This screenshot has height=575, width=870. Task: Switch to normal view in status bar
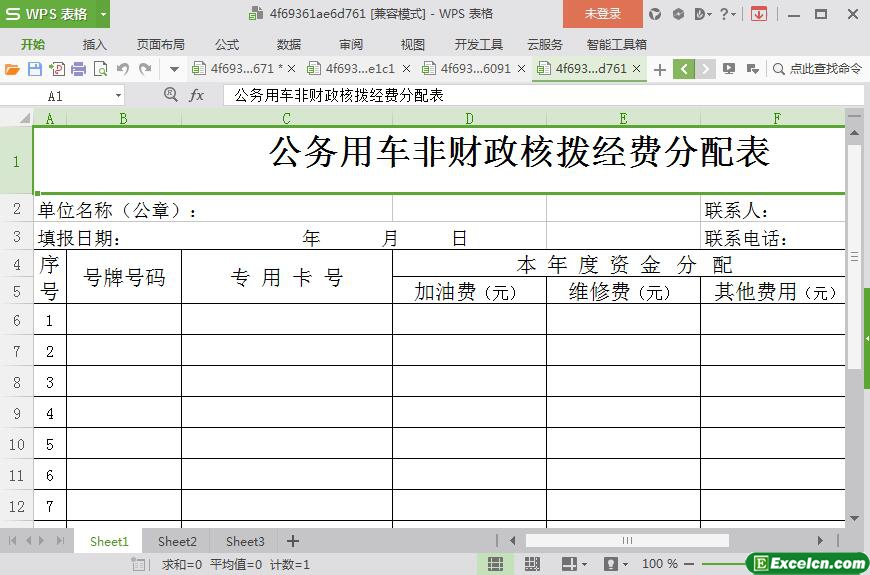pos(494,564)
